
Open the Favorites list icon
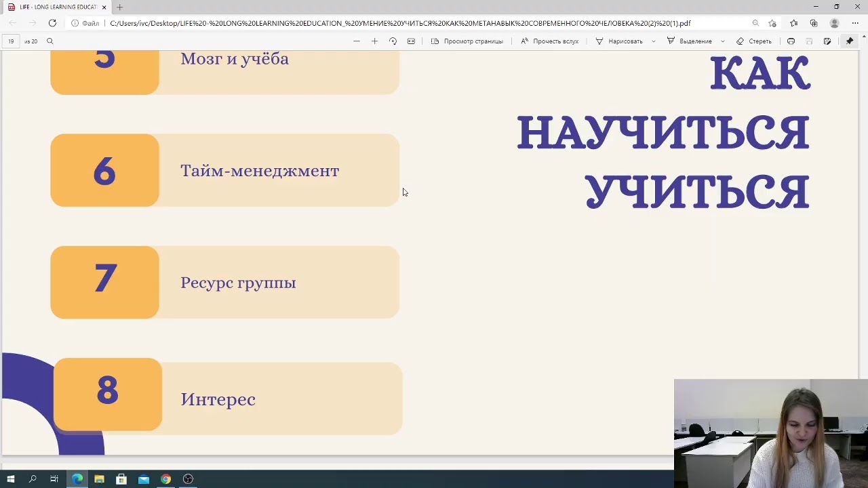pyautogui.click(x=794, y=23)
